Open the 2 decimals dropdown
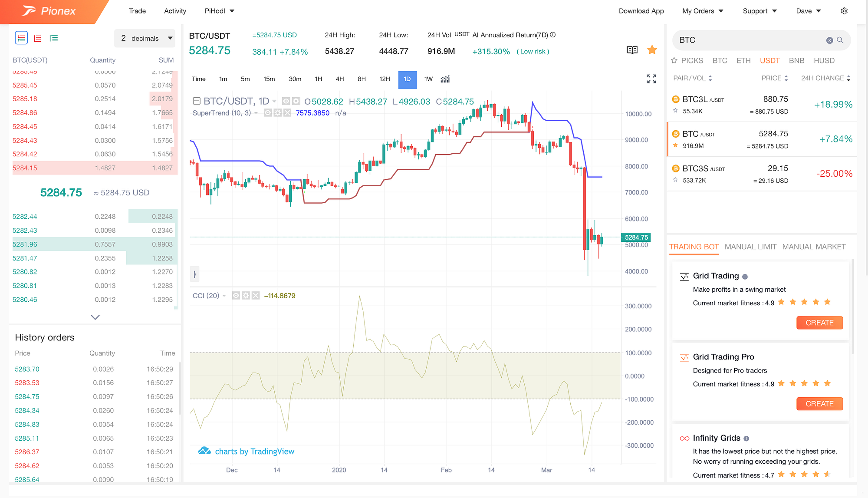 click(145, 38)
